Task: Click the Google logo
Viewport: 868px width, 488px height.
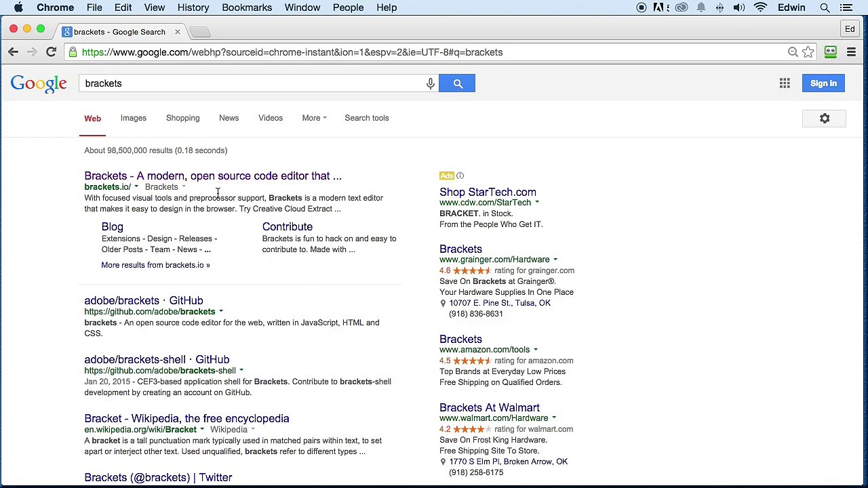Action: 39,83
